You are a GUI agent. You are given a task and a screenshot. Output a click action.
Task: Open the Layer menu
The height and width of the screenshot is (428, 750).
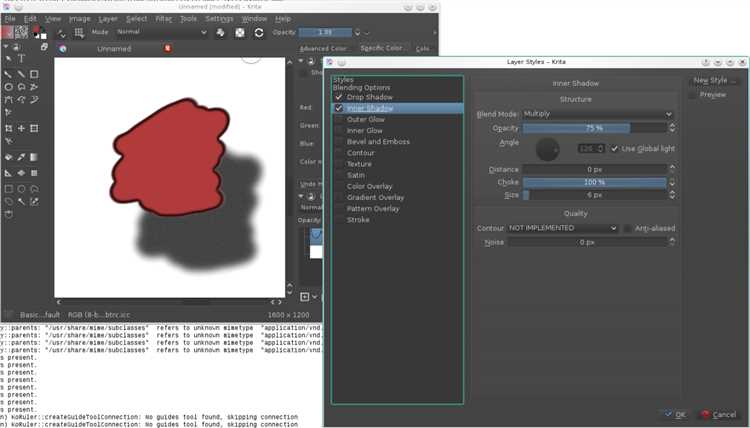pos(108,19)
